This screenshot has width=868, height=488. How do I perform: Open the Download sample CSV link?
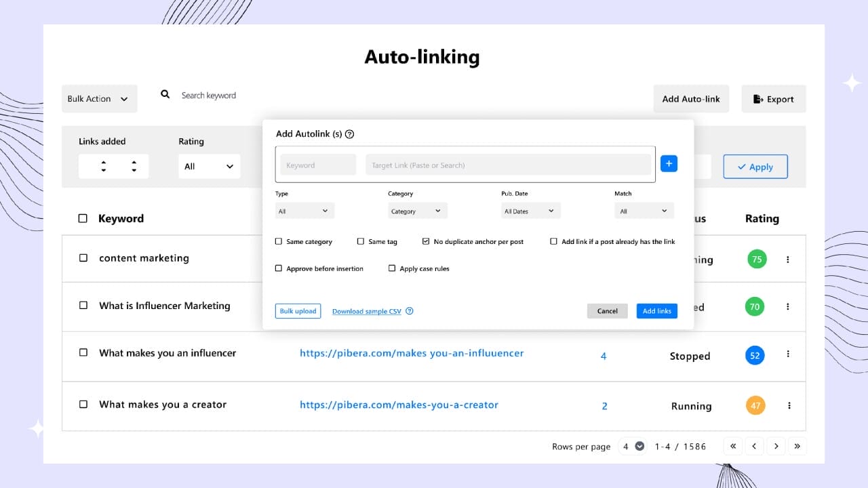(366, 312)
